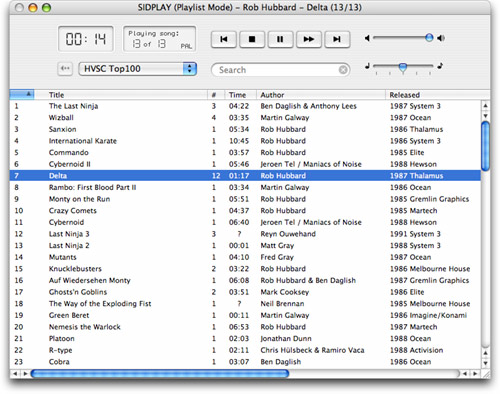The image size is (500, 394).
Task: Clear the search field with X icon
Action: 343,70
